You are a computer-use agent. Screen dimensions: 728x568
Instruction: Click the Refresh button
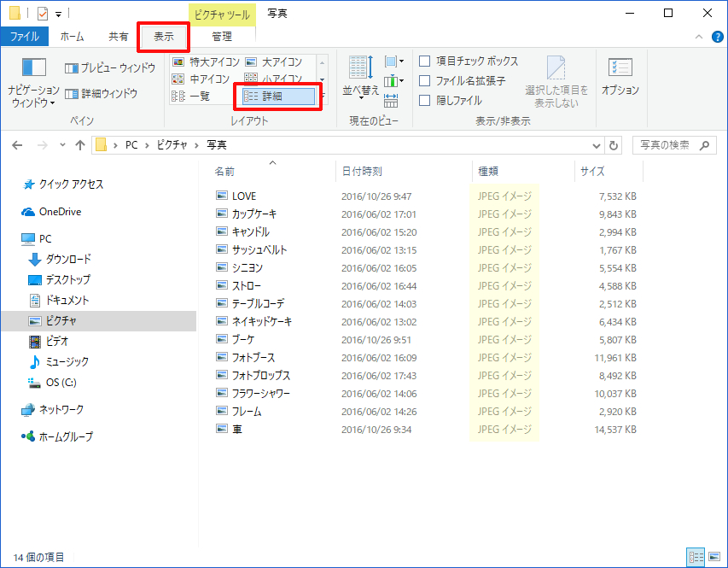click(614, 145)
